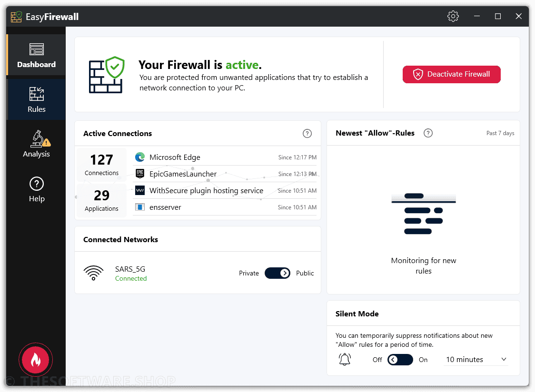
Task: Deactivate the firewall
Action: click(451, 74)
